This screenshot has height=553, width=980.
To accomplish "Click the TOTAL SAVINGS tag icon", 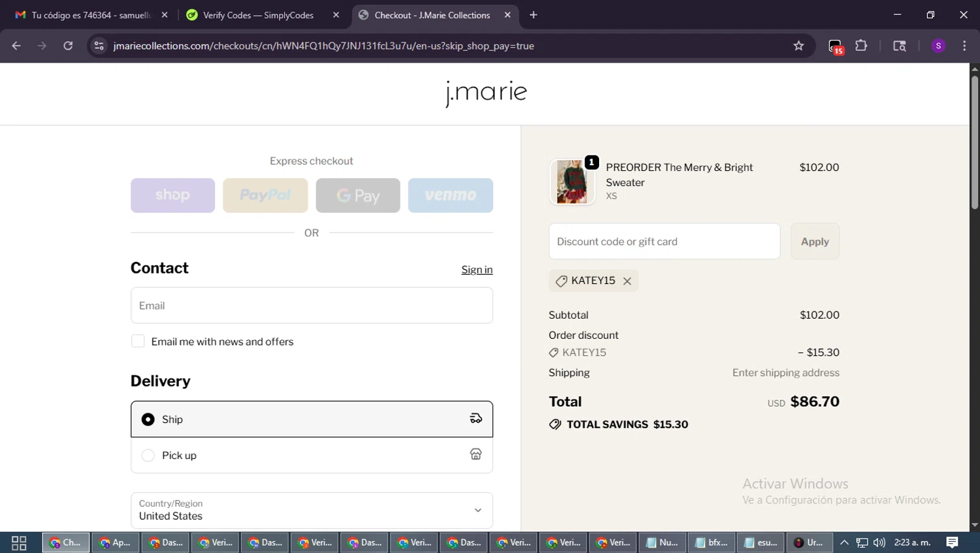I will click(x=555, y=424).
